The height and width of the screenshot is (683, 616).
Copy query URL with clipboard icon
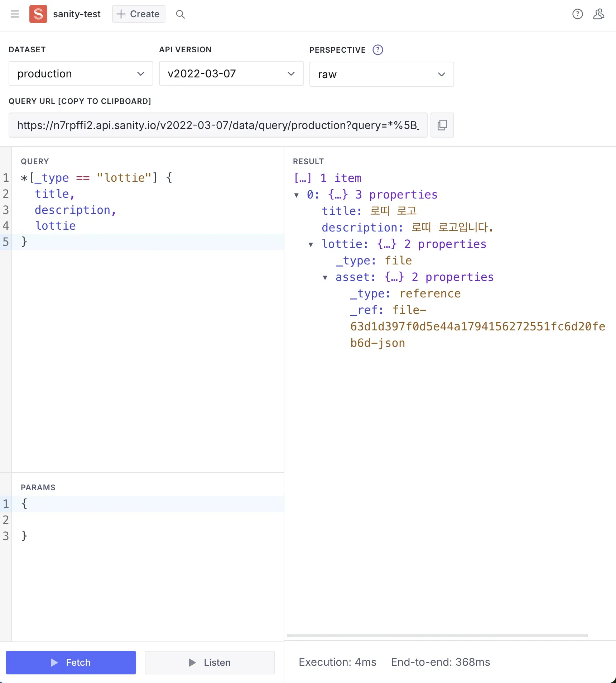[442, 125]
